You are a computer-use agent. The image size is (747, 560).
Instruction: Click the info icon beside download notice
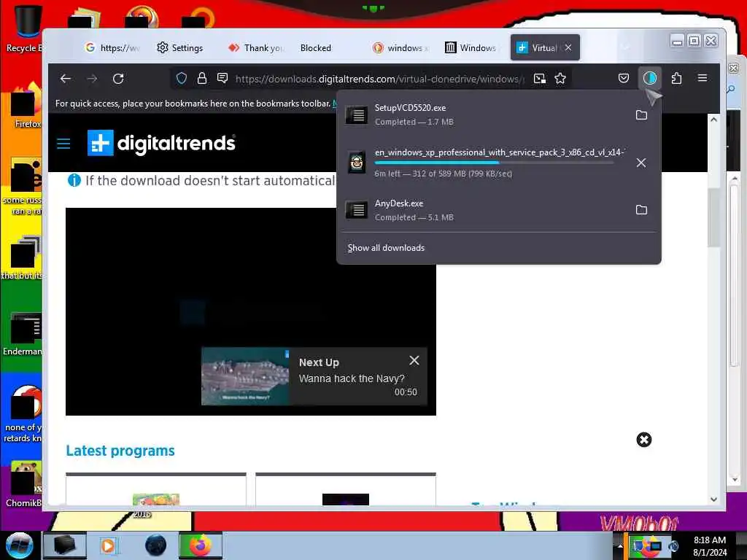coord(74,181)
